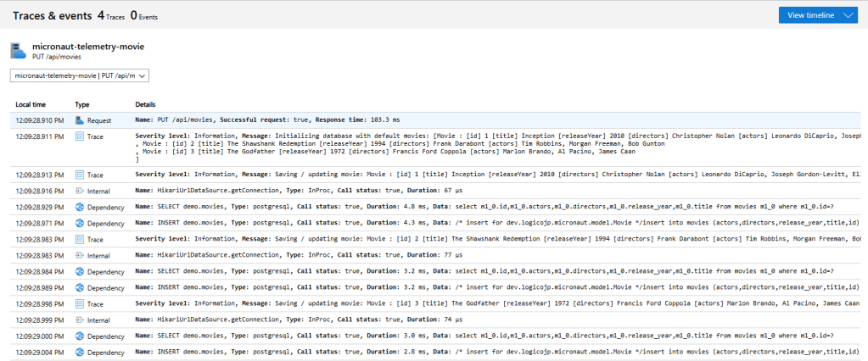Click the Trace icon at 12:09:28.911
The width and height of the screenshot is (868, 361).
click(x=80, y=136)
